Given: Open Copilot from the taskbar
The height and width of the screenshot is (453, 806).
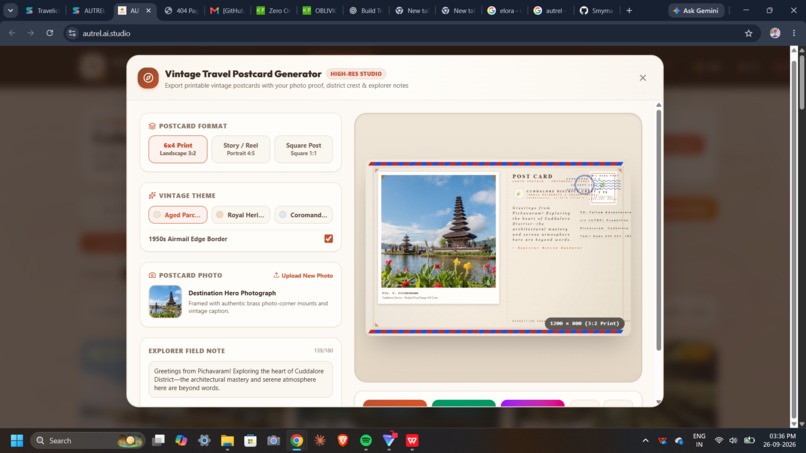Looking at the screenshot, I should [181, 441].
